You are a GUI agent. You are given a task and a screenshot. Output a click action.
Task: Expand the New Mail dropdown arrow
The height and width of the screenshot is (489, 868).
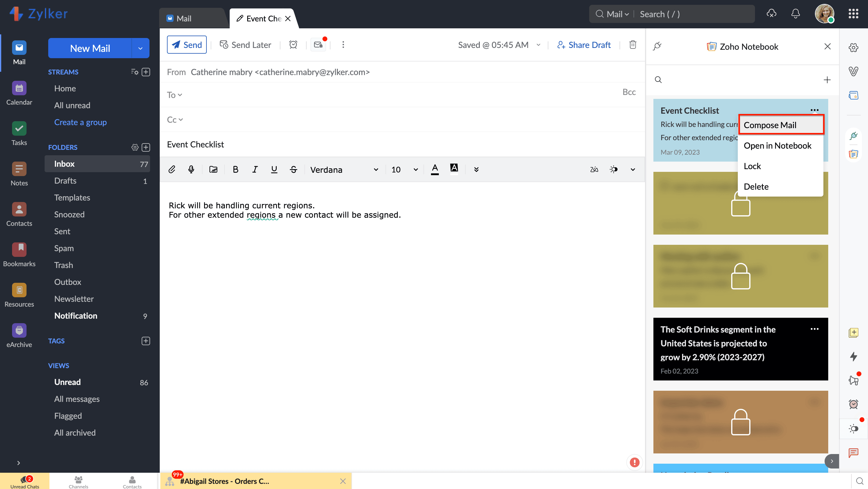click(x=140, y=48)
